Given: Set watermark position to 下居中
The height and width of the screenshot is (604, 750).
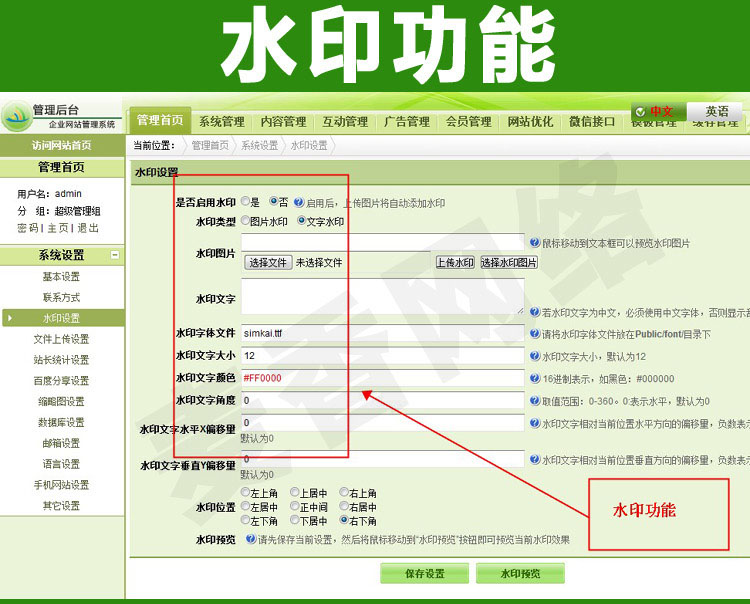Looking at the screenshot, I should [x=295, y=520].
